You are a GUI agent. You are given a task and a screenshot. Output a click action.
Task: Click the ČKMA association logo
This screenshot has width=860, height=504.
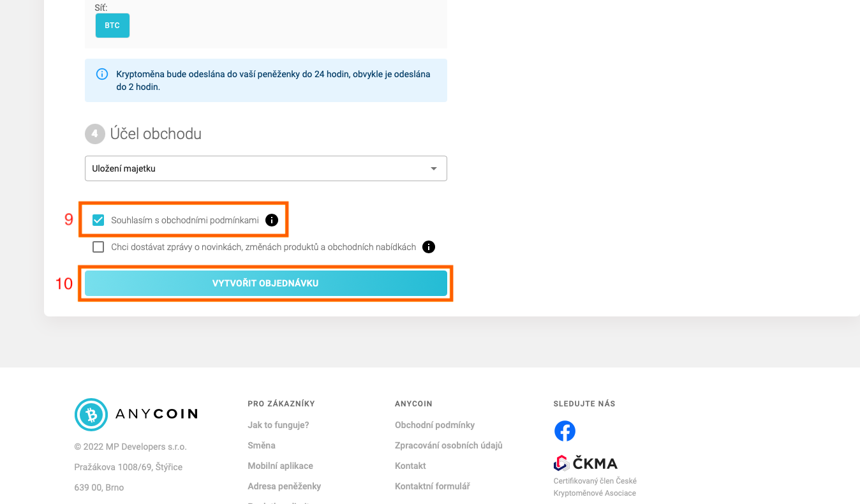586,463
